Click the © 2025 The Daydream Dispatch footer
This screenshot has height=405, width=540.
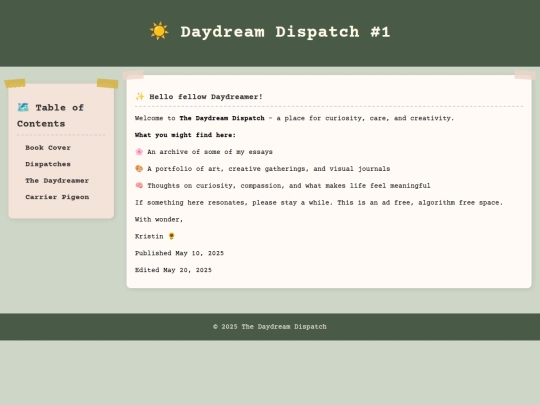270,326
